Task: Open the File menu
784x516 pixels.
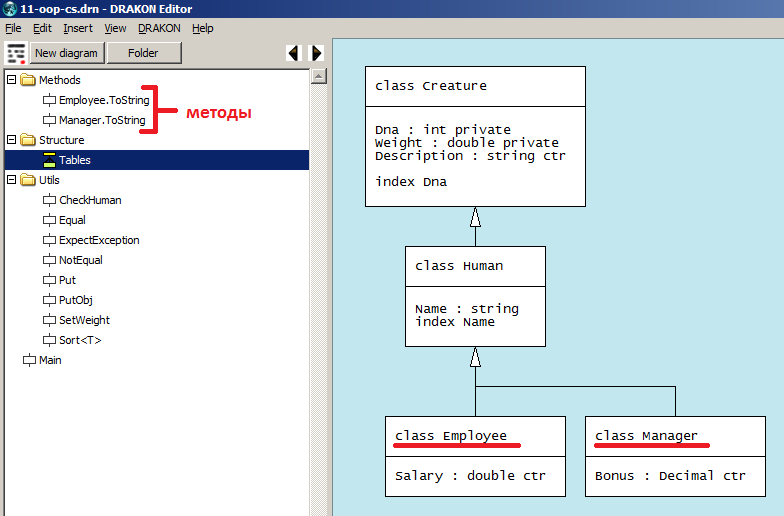Action: pos(13,28)
